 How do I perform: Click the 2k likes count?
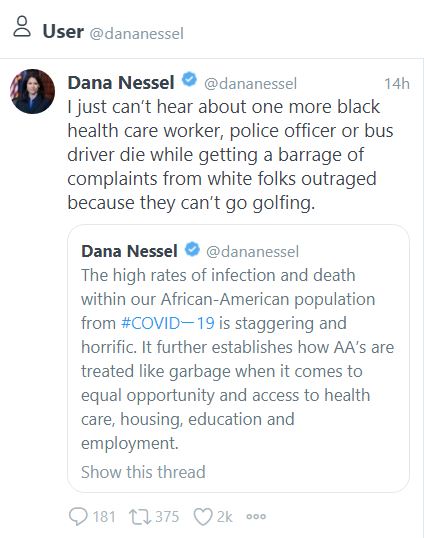pyautogui.click(x=225, y=517)
